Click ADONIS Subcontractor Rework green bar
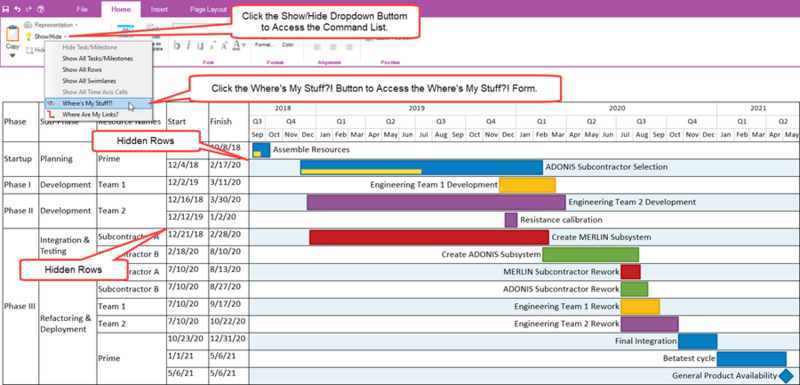 634,289
